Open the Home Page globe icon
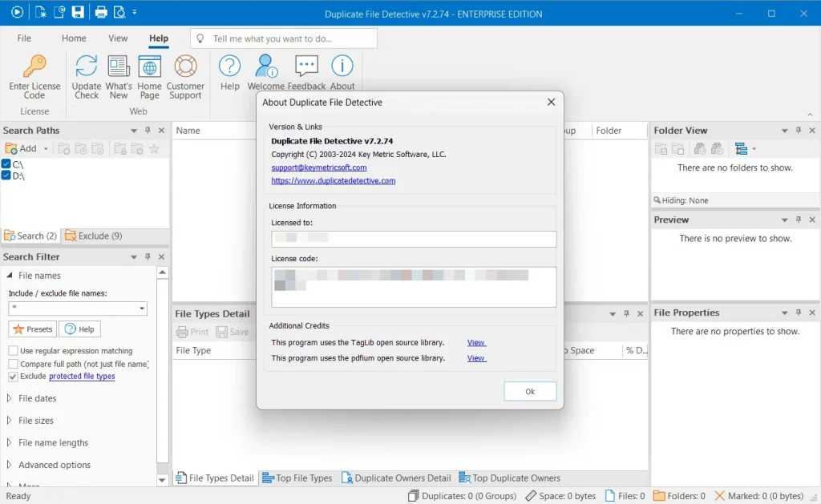 149,67
